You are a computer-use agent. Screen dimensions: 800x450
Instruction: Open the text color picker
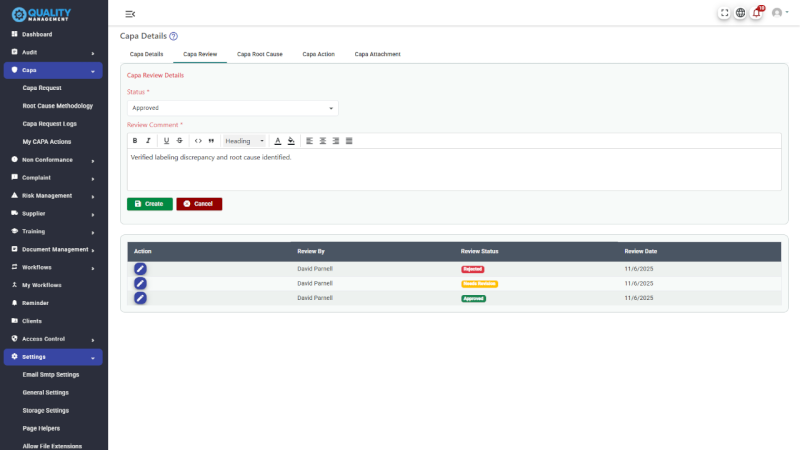(x=278, y=141)
